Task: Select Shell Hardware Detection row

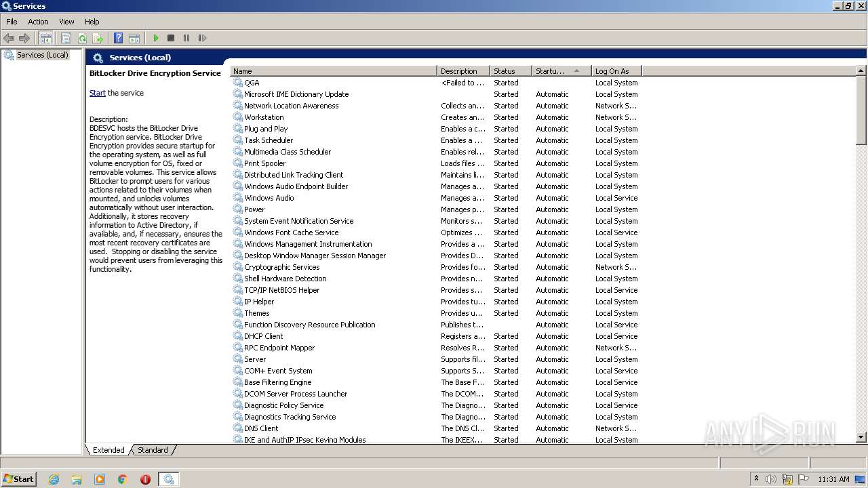Action: click(435, 279)
